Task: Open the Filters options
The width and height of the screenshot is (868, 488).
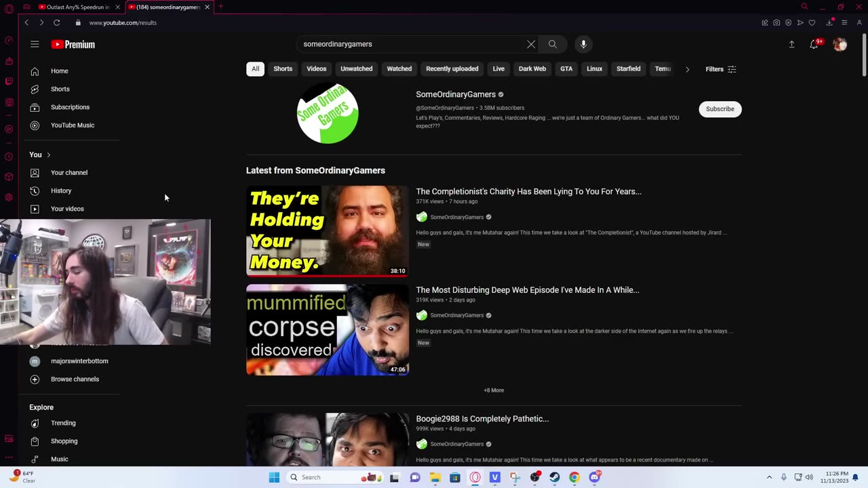Action: pos(720,69)
